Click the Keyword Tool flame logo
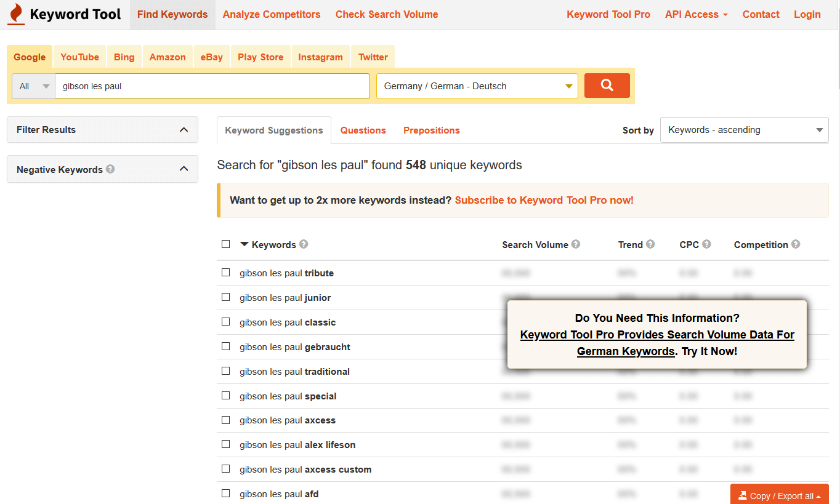This screenshot has height=504, width=840. 17,14
